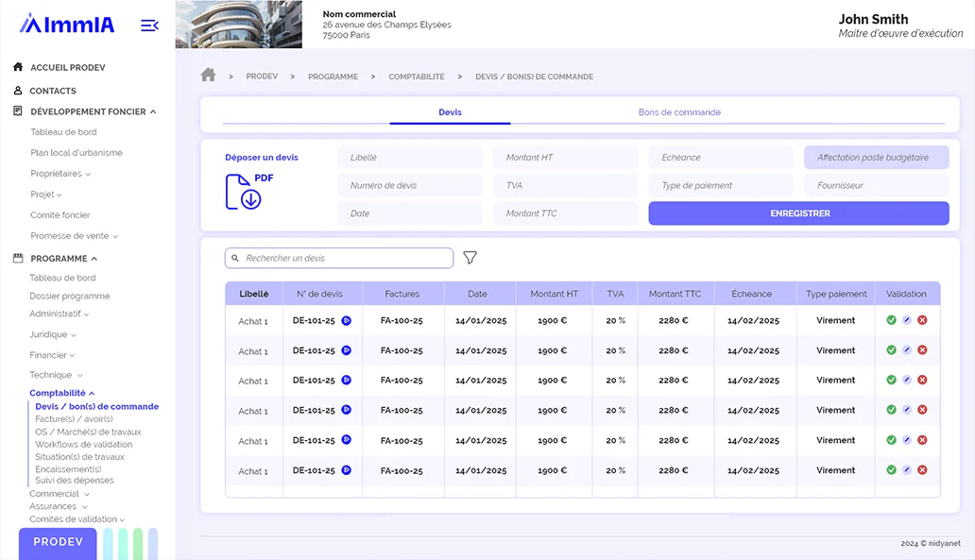Switch to the Bons de commande tab

[x=679, y=112]
